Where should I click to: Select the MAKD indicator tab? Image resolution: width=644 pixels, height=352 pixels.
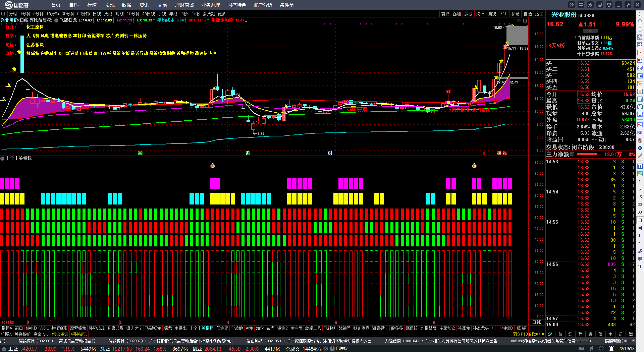(x=31, y=328)
